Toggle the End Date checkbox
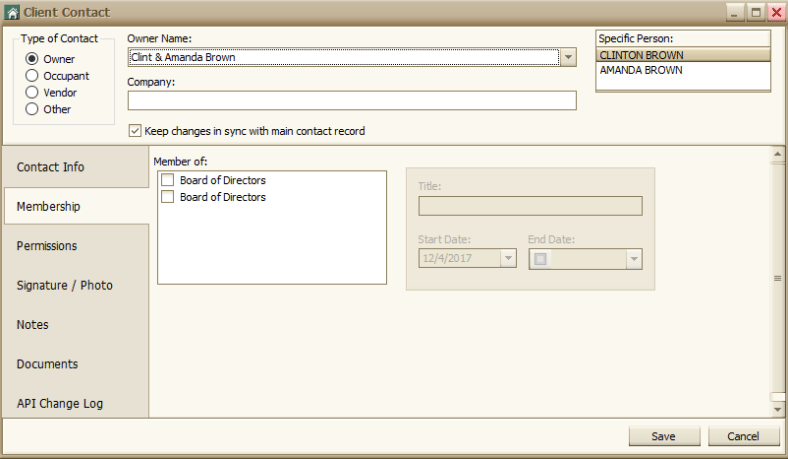 point(540,259)
